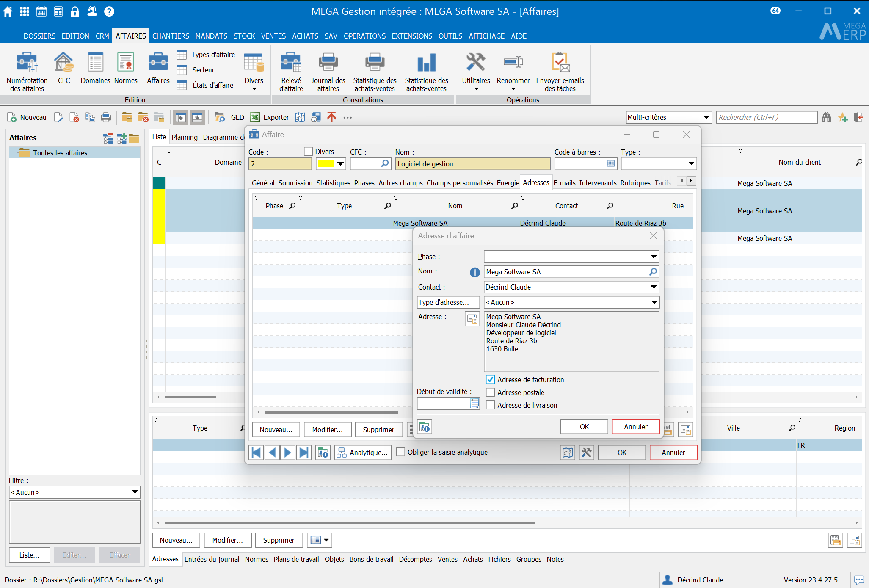Open the Multi-critères dropdown
This screenshot has width=869, height=588.
tap(706, 117)
